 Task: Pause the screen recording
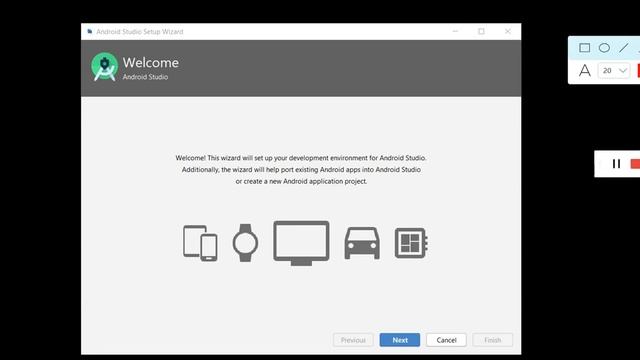pyautogui.click(x=616, y=164)
